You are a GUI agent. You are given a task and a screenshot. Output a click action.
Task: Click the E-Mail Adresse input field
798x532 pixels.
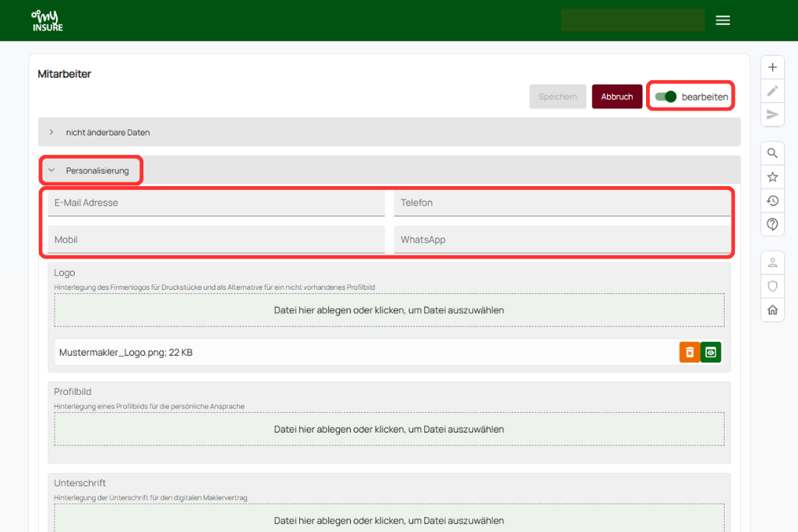click(x=217, y=203)
